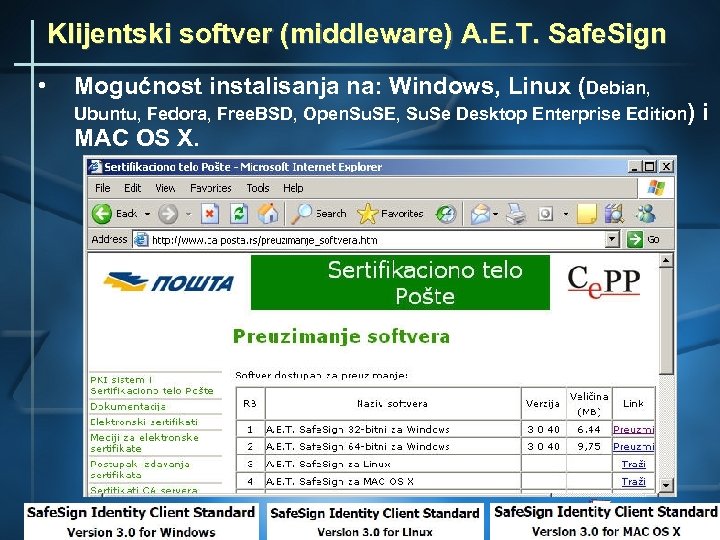Click the Windows flag logo in menu bar
Viewport: 720px width, 540px height.
(x=656, y=187)
